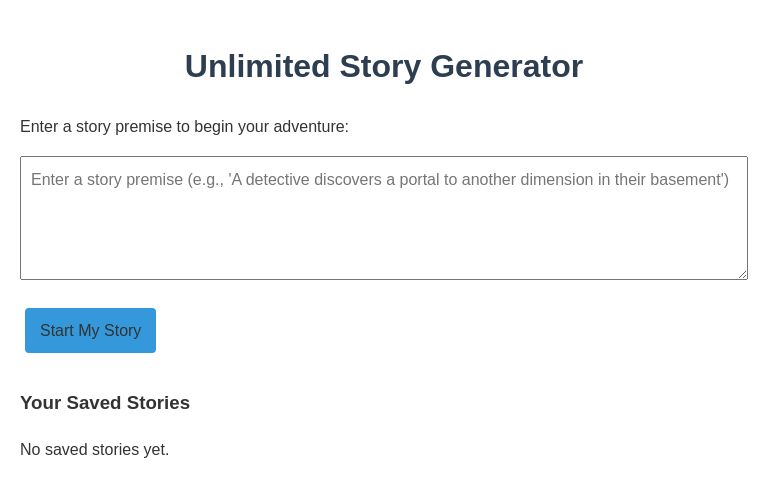The width and height of the screenshot is (768, 480).
Task: Select the Your Saved Stories heading
Action: pyautogui.click(x=105, y=403)
